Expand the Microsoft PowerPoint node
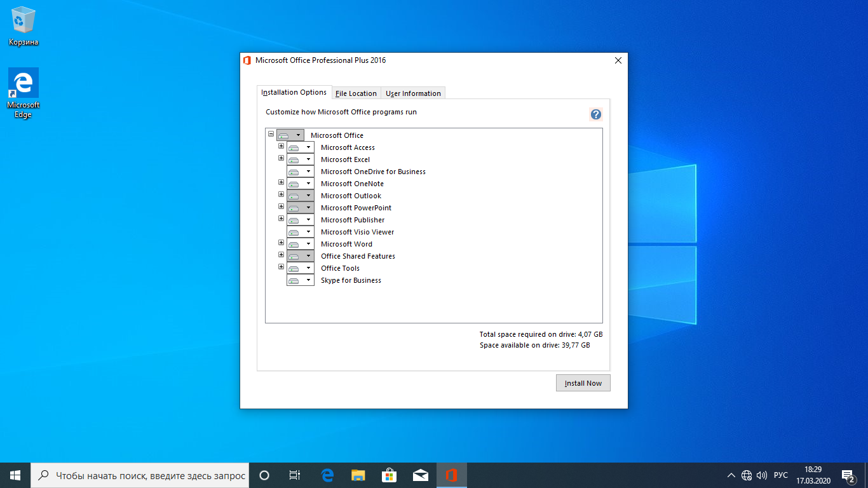The image size is (868, 488). [281, 207]
